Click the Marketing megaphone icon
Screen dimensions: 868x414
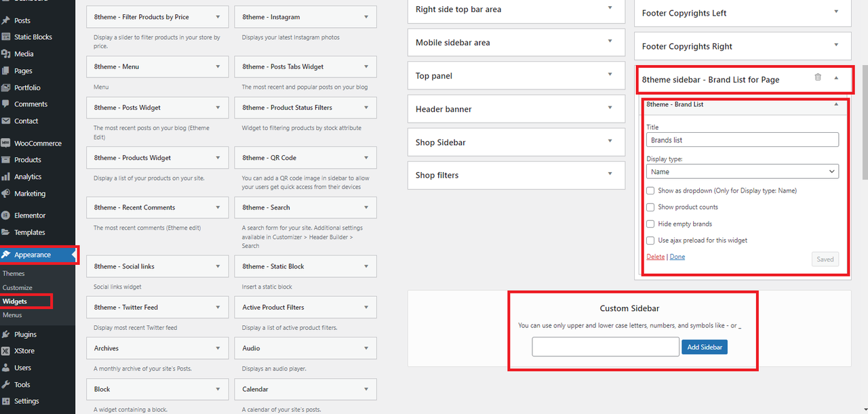[x=6, y=194]
